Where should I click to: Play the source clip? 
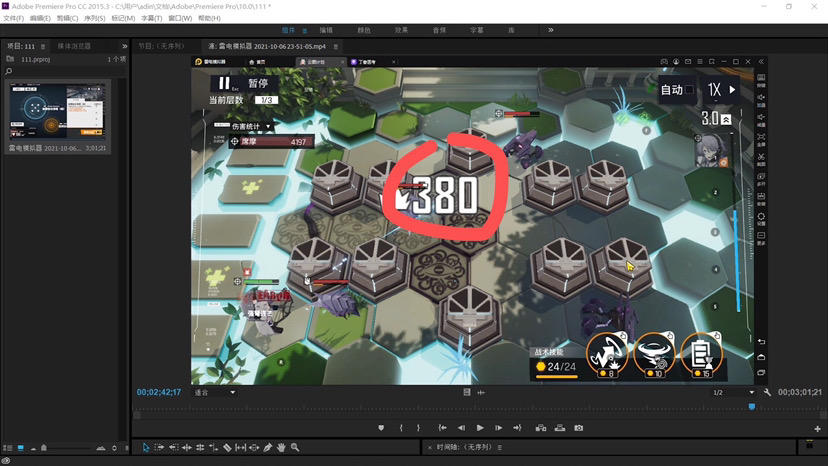pos(480,428)
